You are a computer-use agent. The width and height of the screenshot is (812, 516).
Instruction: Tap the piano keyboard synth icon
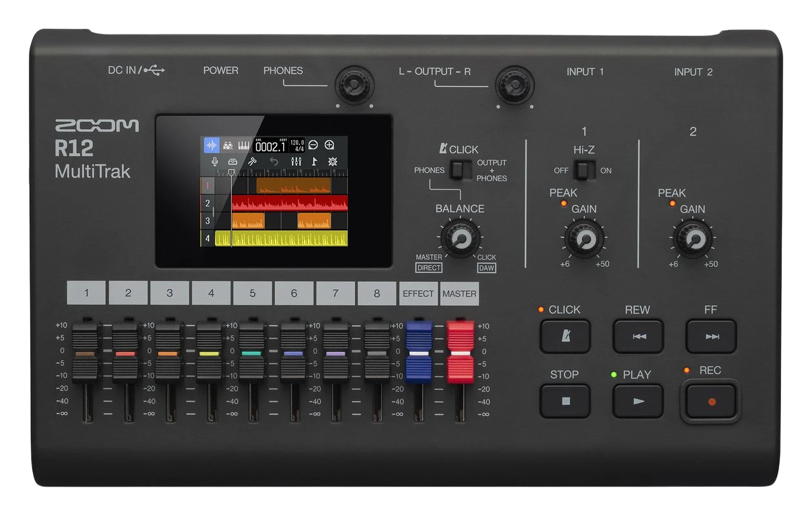pyautogui.click(x=244, y=145)
